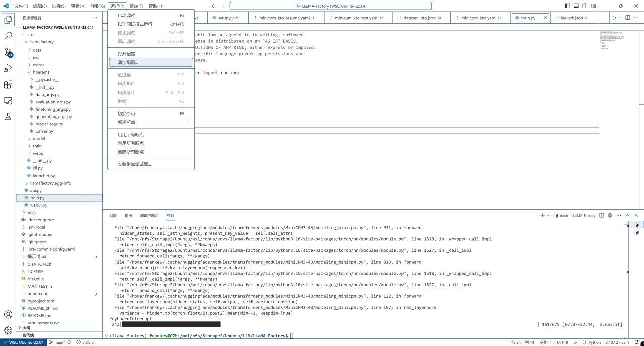
Task: Expand the 时间线 timeline section
Action: click(59, 335)
